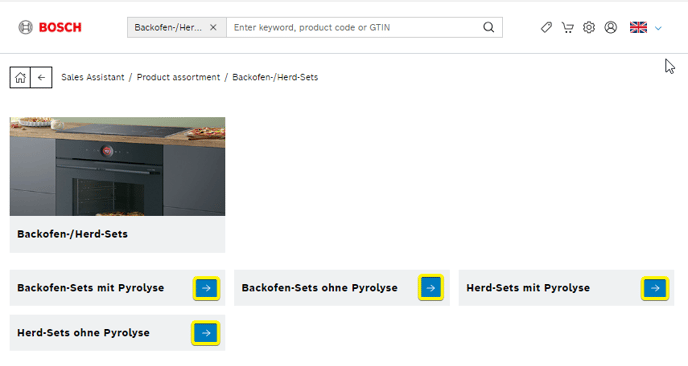The height and width of the screenshot is (366, 688).
Task: Open arrow for Backofen-Sets mit Pyrolyse
Action: point(206,288)
